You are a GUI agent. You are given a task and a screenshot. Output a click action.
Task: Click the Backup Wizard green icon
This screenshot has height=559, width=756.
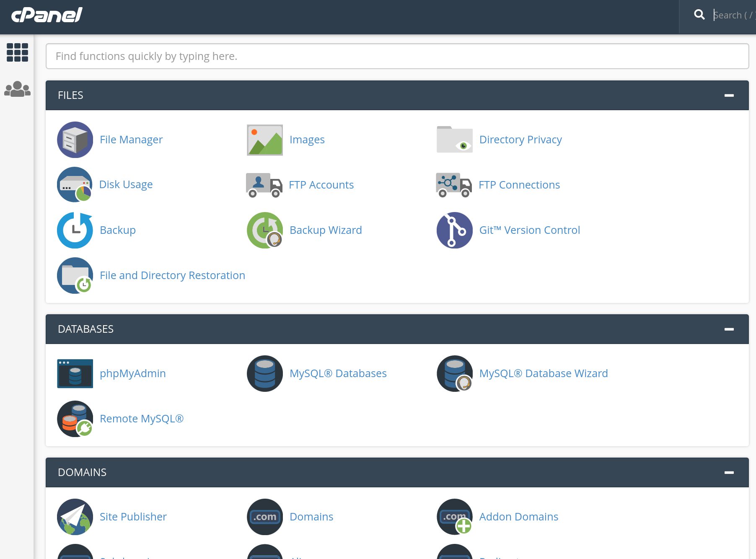(x=265, y=230)
